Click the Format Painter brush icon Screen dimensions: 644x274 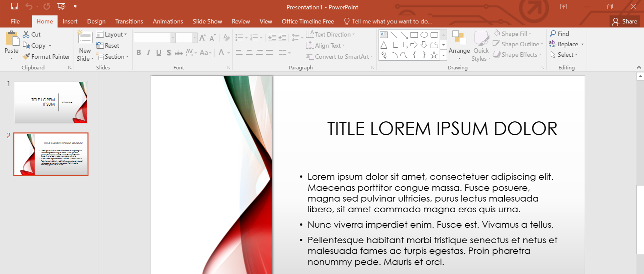(27, 57)
